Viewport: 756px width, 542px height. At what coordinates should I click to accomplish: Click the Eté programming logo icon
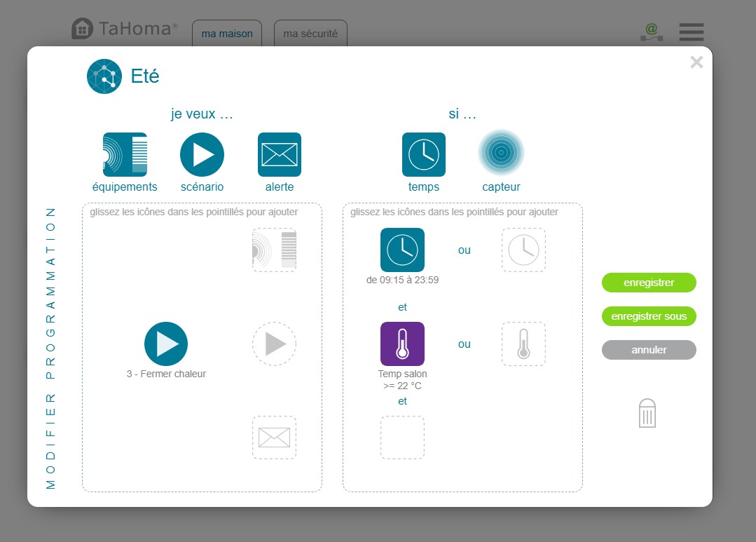coord(104,76)
